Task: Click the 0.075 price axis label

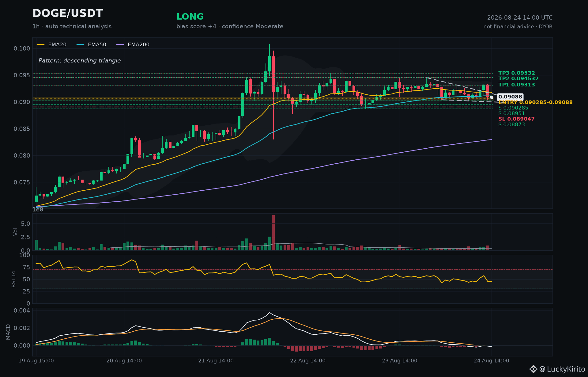Action: pyautogui.click(x=22, y=182)
